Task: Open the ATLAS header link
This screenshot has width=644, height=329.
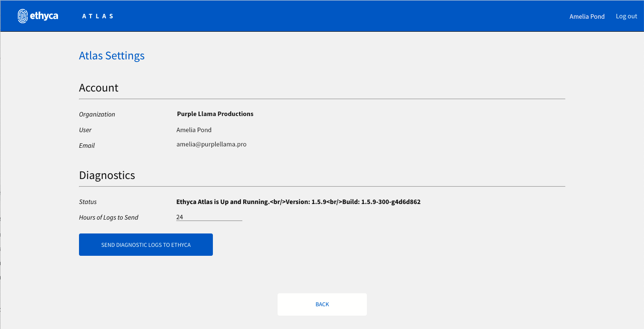Action: 98,16
